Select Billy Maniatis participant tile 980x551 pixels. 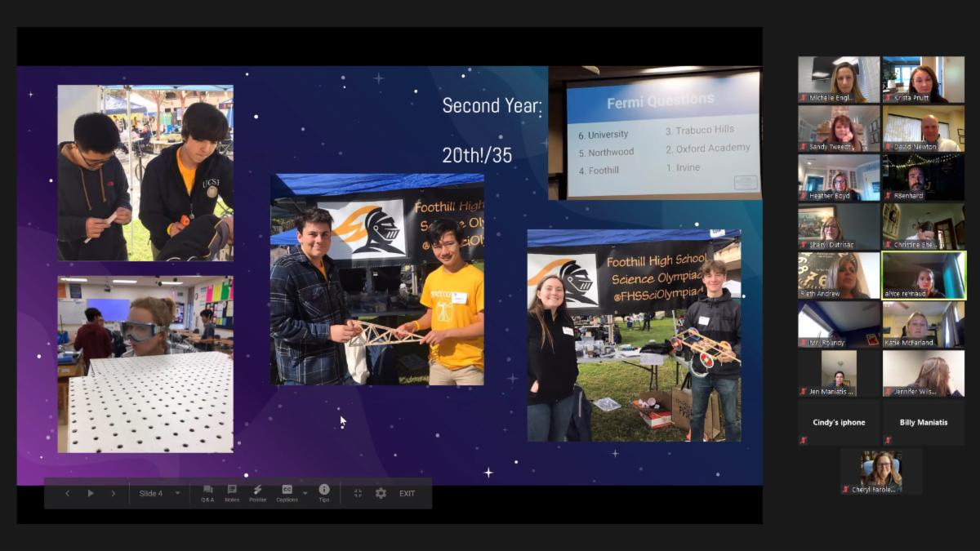tap(924, 422)
